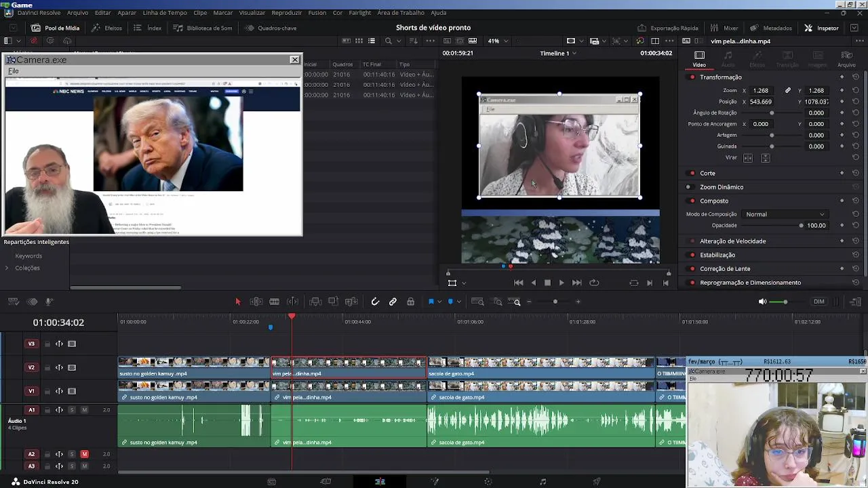Switch to the Arquivo inspector tab

point(846,60)
